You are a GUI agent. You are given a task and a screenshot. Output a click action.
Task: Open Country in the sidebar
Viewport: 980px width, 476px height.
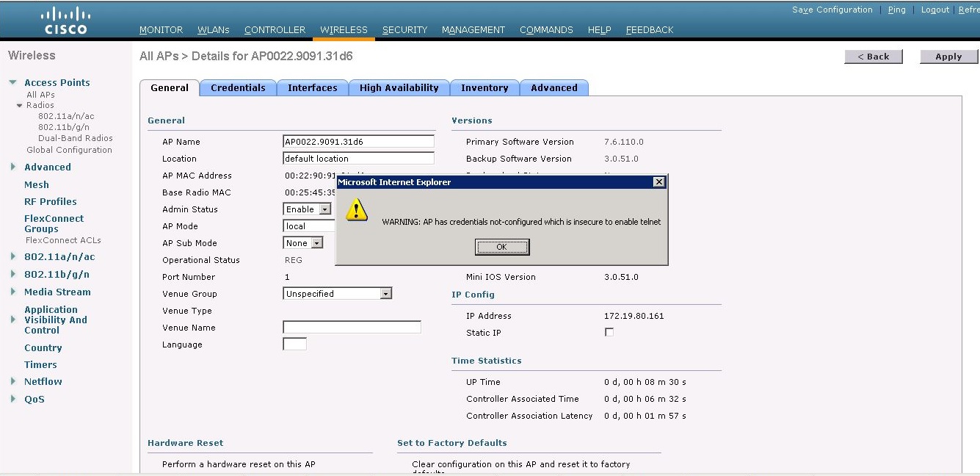click(43, 347)
